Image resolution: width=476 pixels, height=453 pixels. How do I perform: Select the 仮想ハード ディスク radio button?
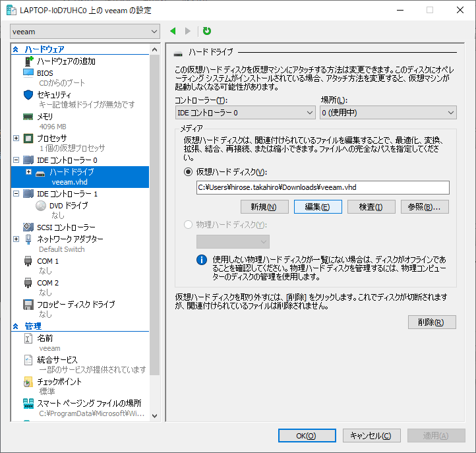pos(188,172)
